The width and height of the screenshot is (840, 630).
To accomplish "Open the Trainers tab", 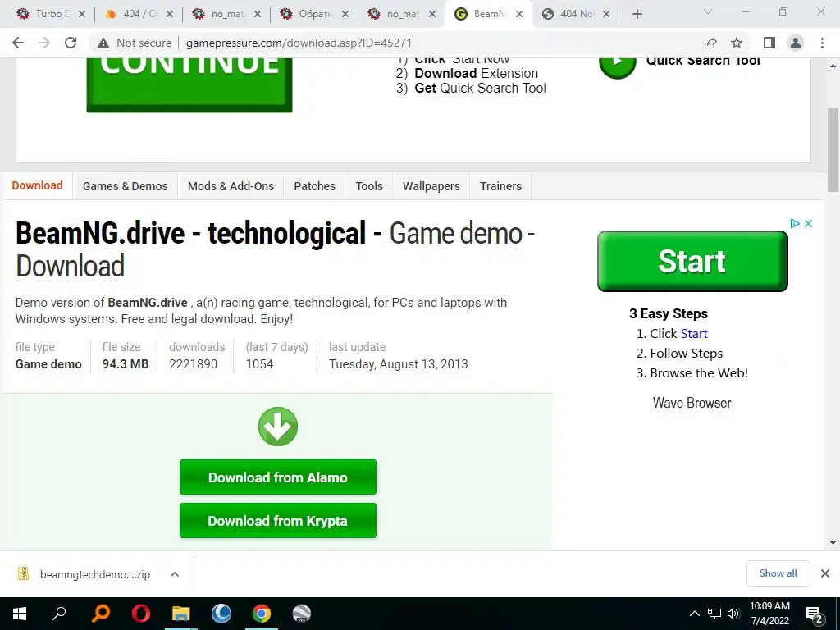I will pos(501,186).
